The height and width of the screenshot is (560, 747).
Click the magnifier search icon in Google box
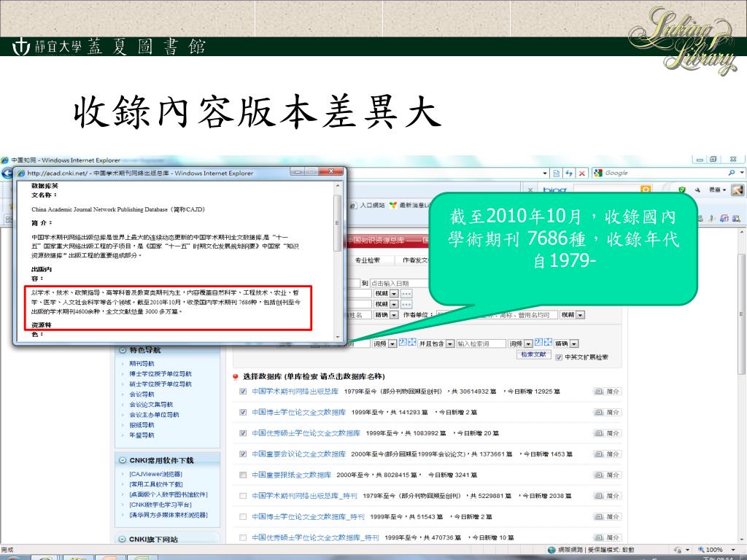pyautogui.click(x=731, y=173)
